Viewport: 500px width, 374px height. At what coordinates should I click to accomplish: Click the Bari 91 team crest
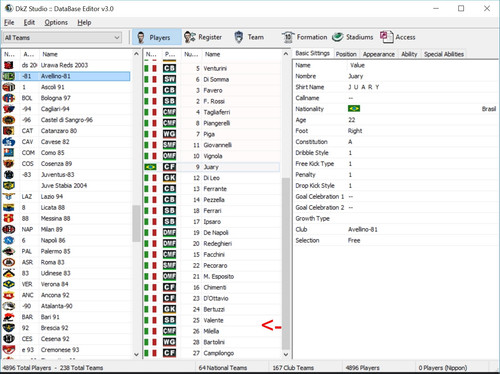click(9, 317)
